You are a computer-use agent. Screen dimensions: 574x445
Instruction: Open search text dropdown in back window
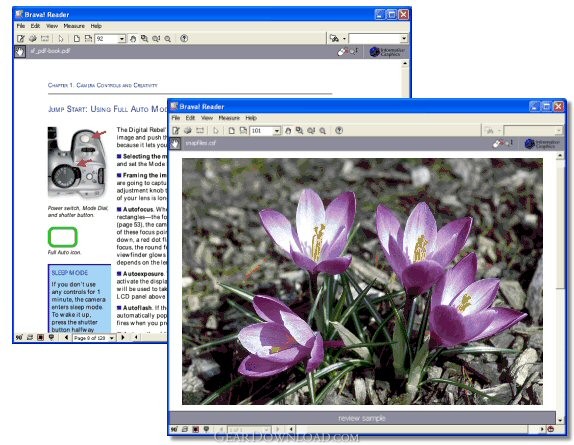[404, 38]
